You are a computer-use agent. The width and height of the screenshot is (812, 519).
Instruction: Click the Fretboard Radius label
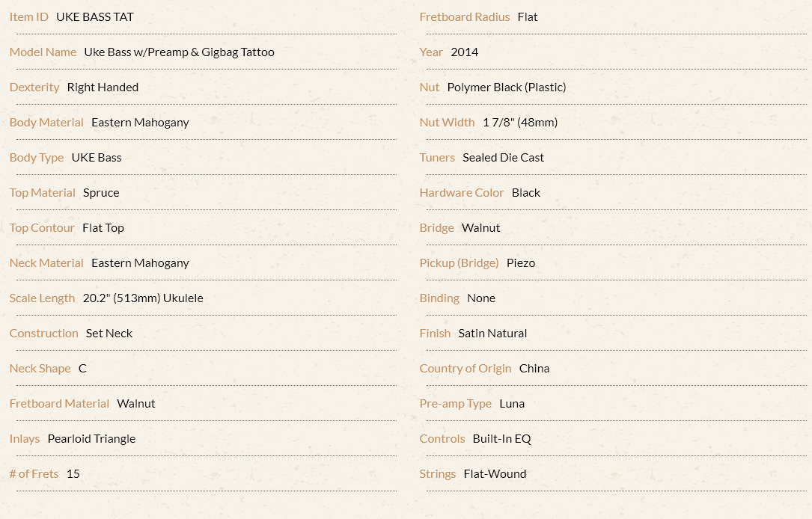(x=465, y=17)
